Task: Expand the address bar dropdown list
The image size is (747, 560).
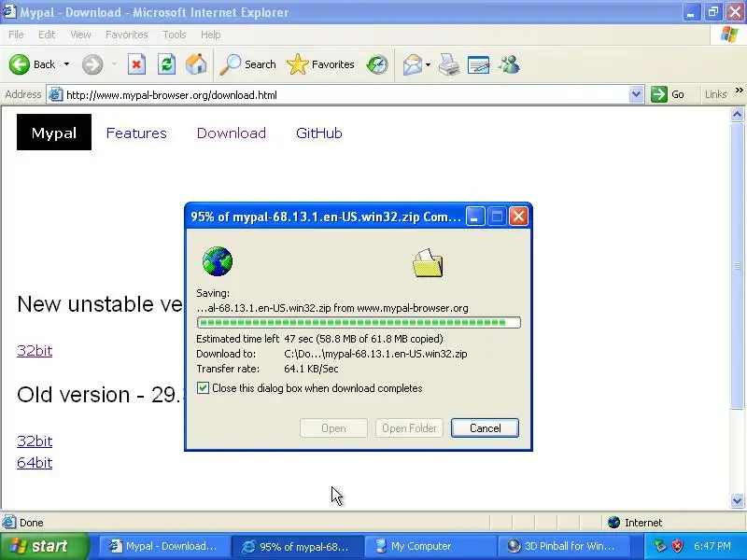Action: pyautogui.click(x=636, y=94)
